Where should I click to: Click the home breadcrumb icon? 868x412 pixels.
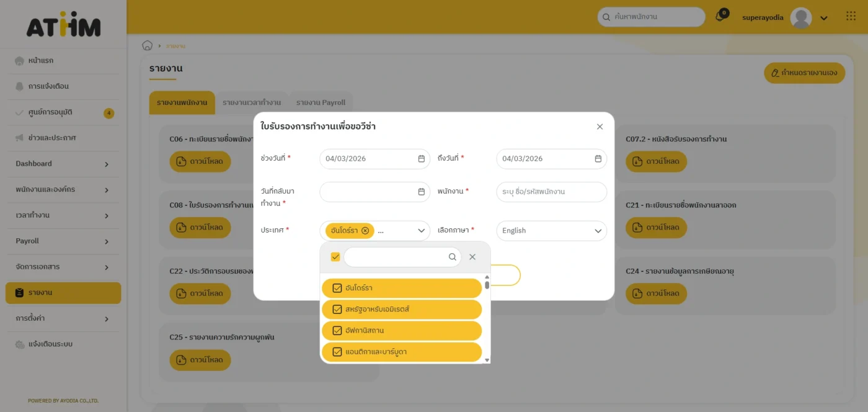click(148, 45)
